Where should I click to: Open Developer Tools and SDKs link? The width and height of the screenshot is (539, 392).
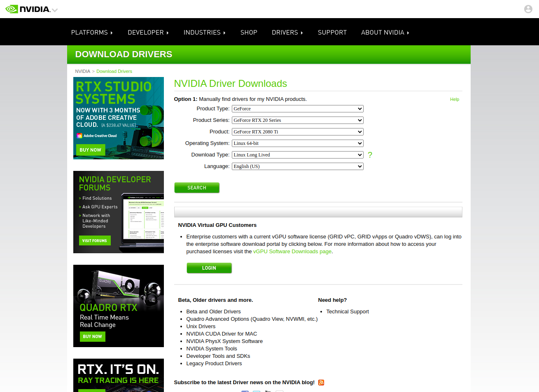pos(218,356)
